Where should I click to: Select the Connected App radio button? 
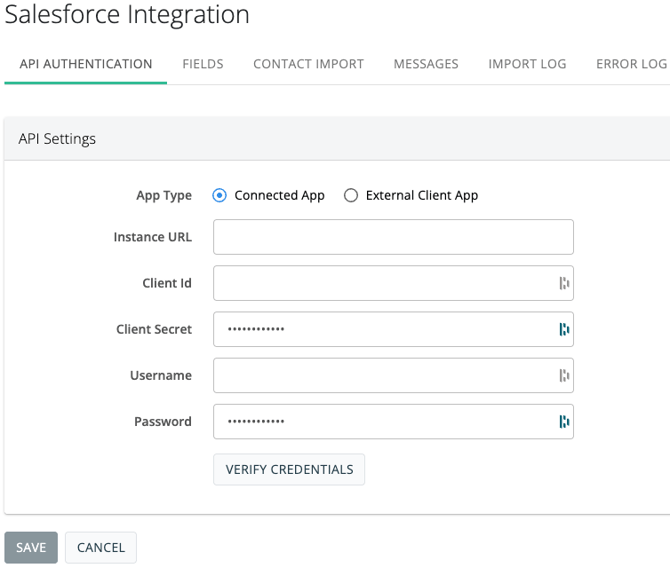pyautogui.click(x=220, y=195)
